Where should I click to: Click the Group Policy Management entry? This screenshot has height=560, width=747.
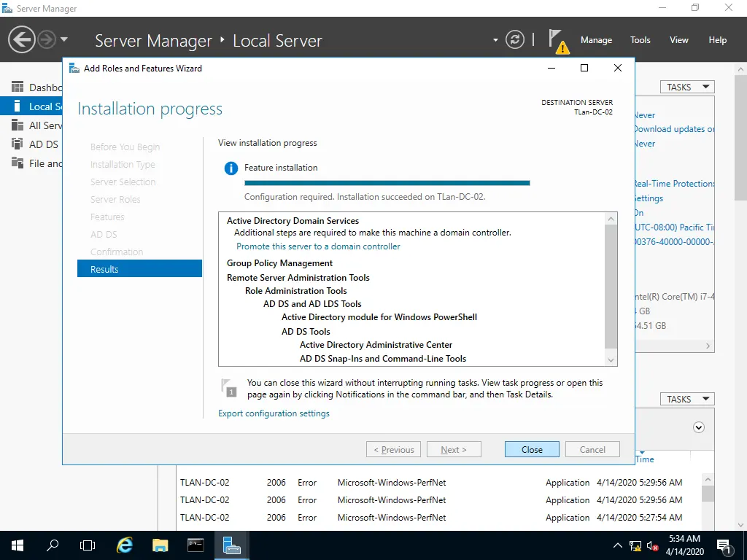click(x=279, y=262)
